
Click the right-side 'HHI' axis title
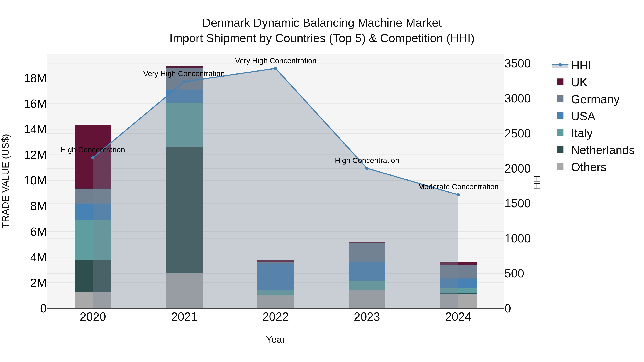(x=537, y=181)
